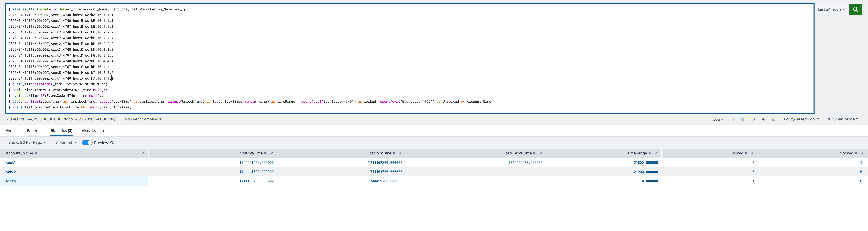Switch to the Events tab

[x=11, y=131]
